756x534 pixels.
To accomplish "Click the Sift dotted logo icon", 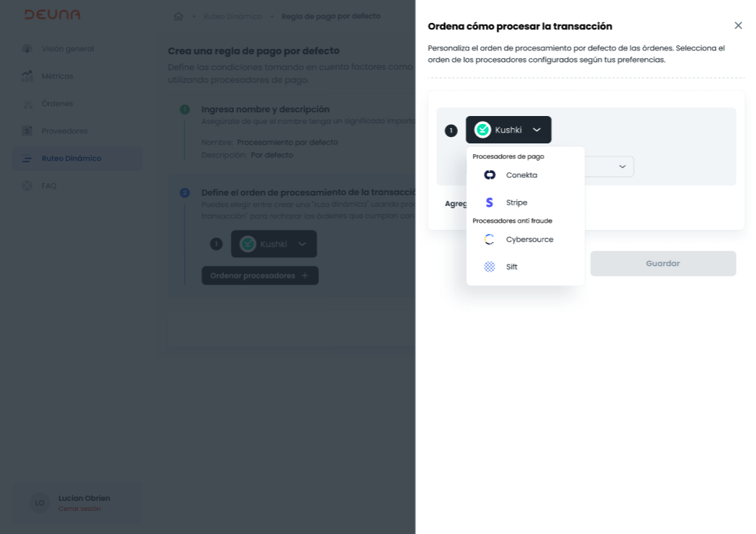I will pyautogui.click(x=490, y=267).
